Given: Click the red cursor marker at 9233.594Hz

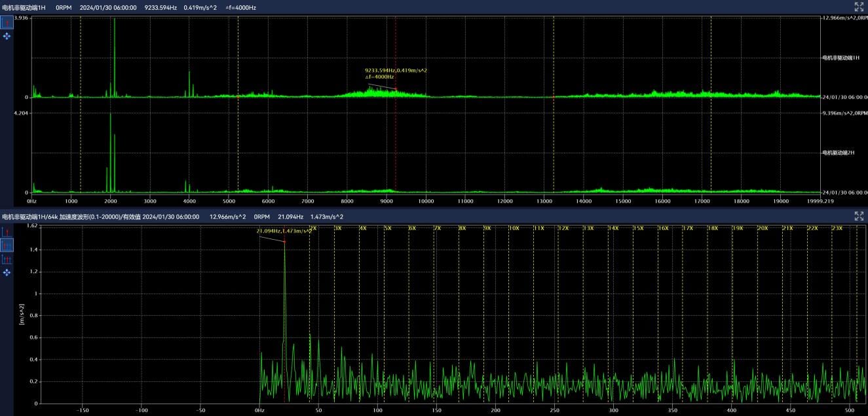Looking at the screenshot, I should 396,89.
